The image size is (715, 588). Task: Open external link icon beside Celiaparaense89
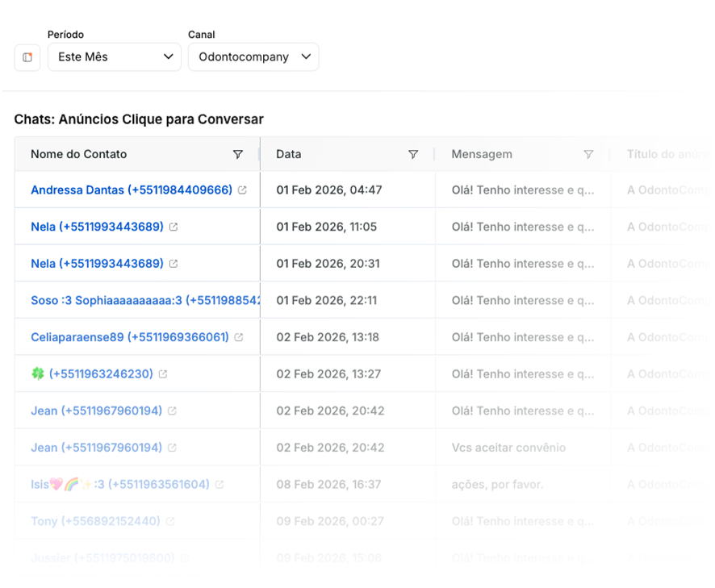239,337
